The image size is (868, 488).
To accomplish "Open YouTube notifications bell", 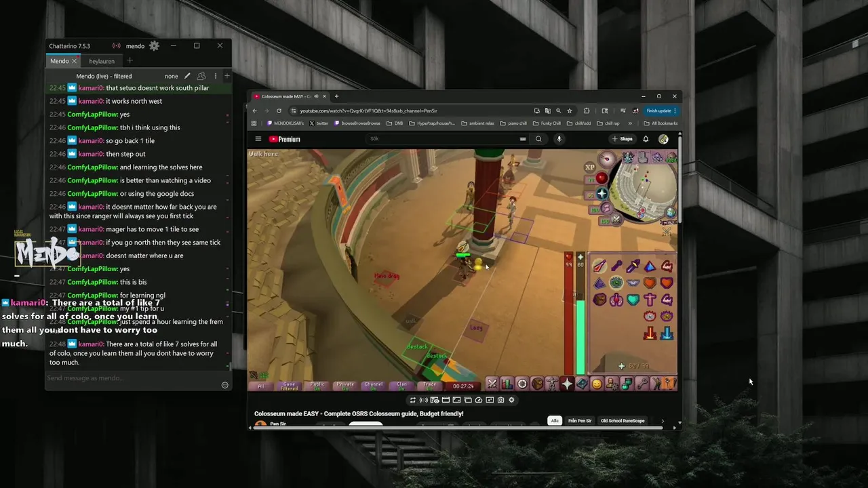I will (646, 139).
